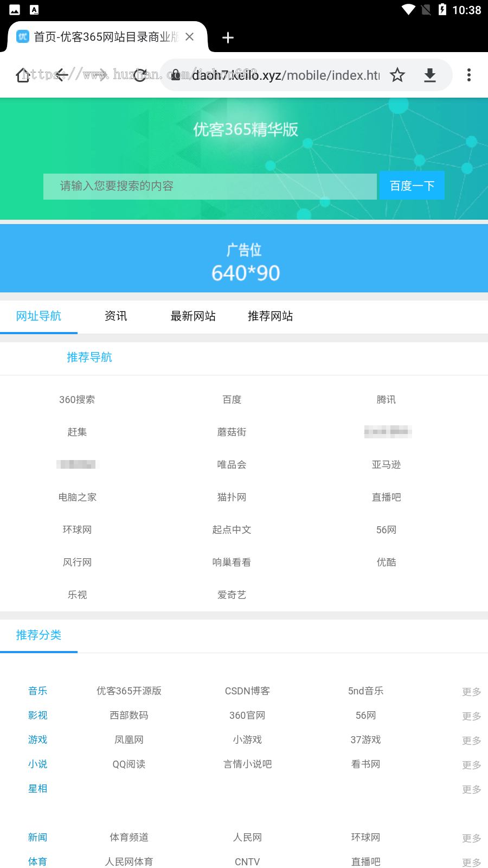Image resolution: width=488 pixels, height=868 pixels.
Task: Open the 乐视 link
Action: point(77,595)
